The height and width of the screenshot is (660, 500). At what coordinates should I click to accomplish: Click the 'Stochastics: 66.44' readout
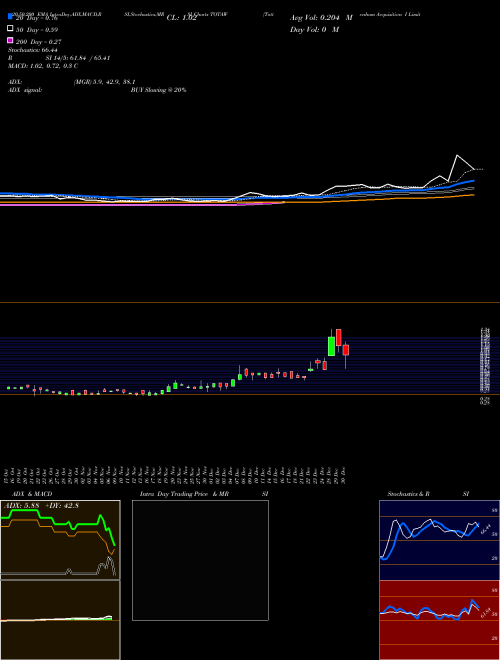coord(32,50)
